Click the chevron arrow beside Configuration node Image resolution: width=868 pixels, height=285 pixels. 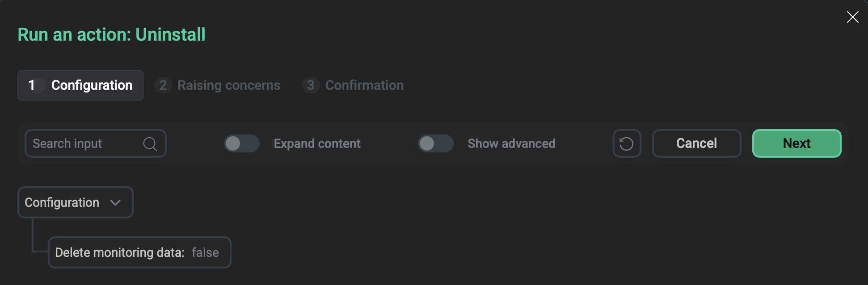[115, 203]
